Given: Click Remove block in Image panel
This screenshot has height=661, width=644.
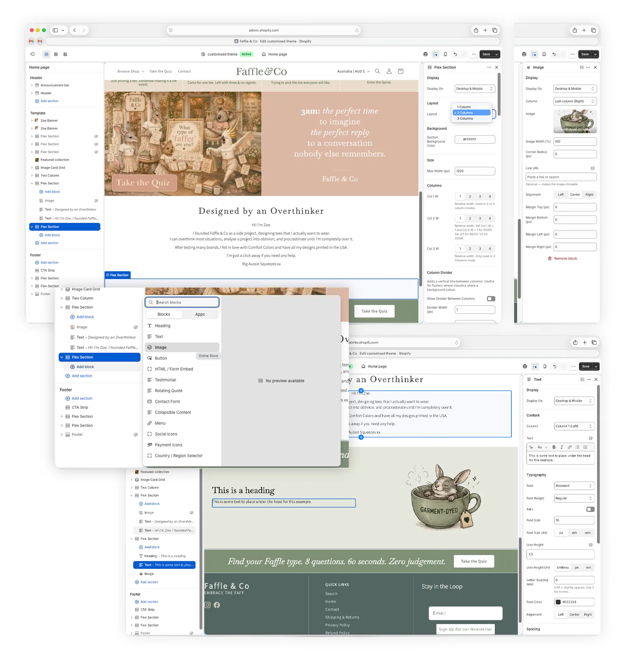Looking at the screenshot, I should (562, 259).
